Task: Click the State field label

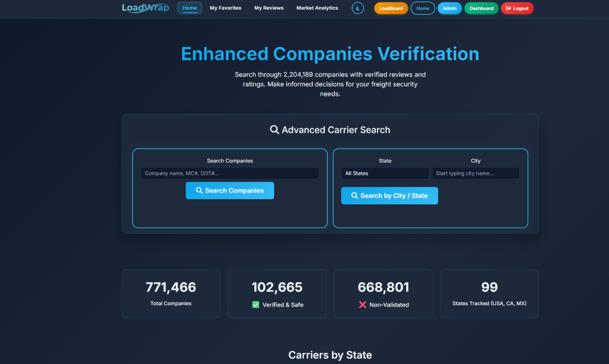Action: 385,161
